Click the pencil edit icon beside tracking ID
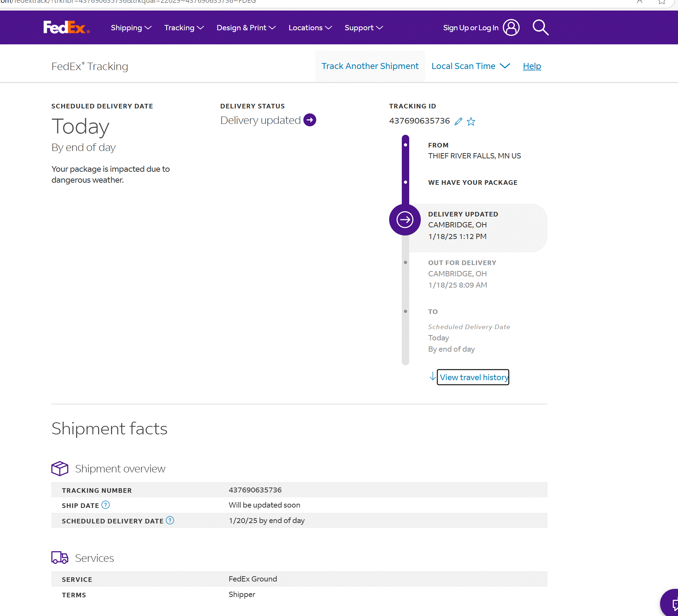 point(458,121)
